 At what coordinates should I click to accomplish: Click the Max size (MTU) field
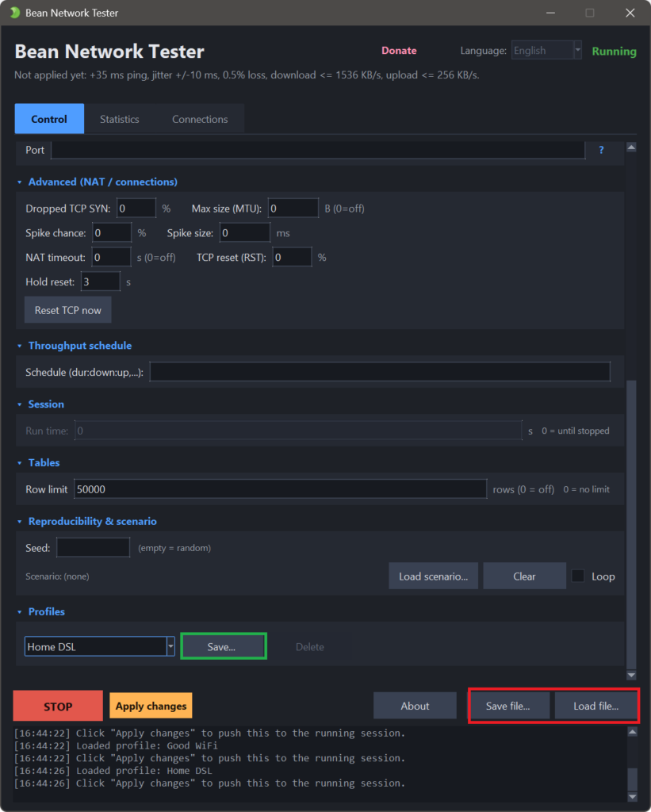coord(293,209)
